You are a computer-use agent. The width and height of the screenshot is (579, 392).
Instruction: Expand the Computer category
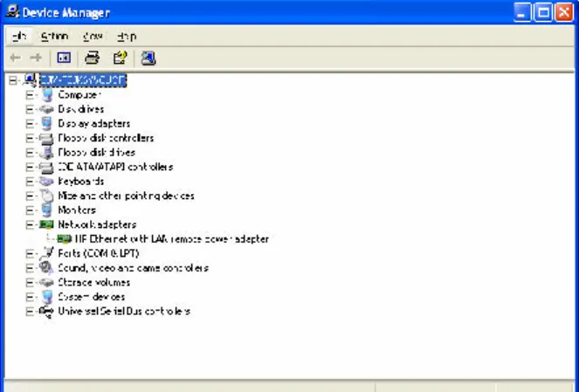tap(30, 95)
